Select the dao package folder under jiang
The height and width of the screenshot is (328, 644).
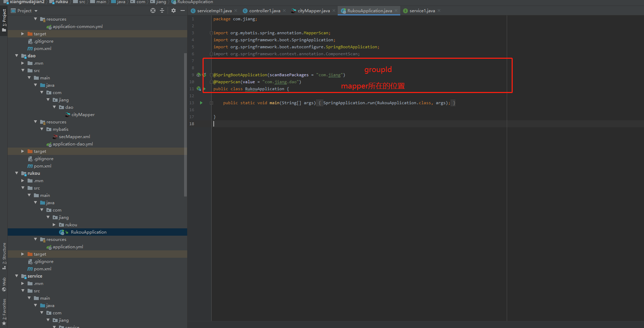tap(69, 107)
